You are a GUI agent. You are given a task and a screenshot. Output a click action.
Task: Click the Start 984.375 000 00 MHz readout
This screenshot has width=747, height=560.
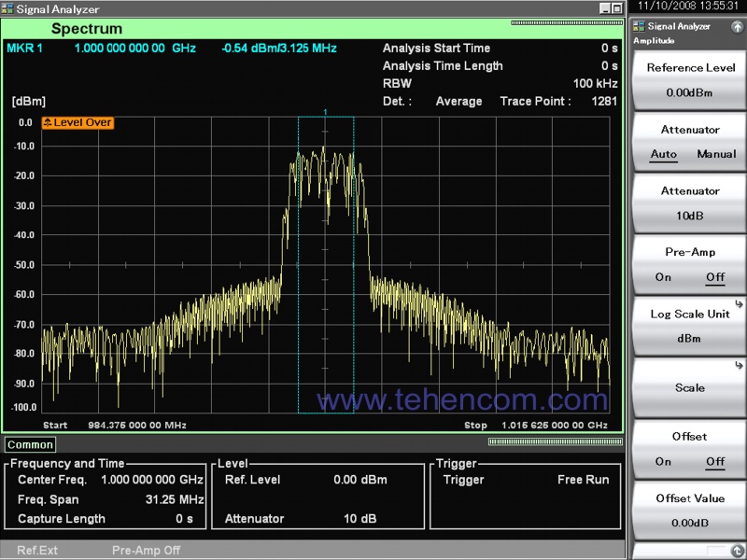(x=115, y=426)
